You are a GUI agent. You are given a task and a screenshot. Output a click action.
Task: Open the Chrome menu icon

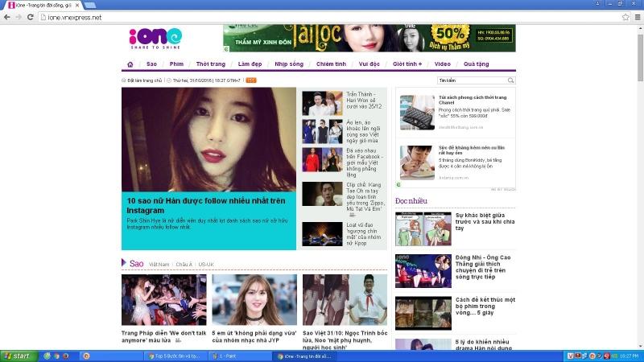(x=637, y=17)
